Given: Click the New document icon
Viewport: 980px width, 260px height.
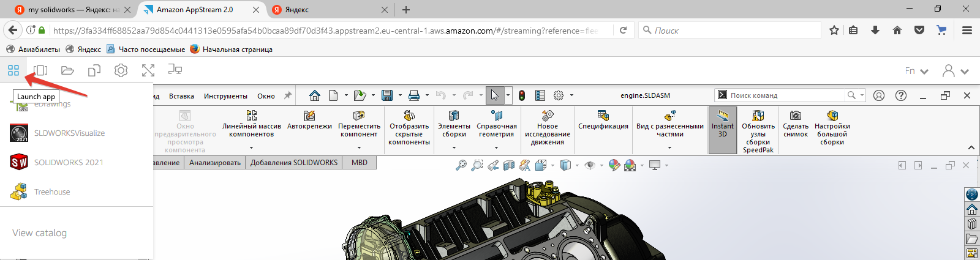Looking at the screenshot, I should coord(333,95).
